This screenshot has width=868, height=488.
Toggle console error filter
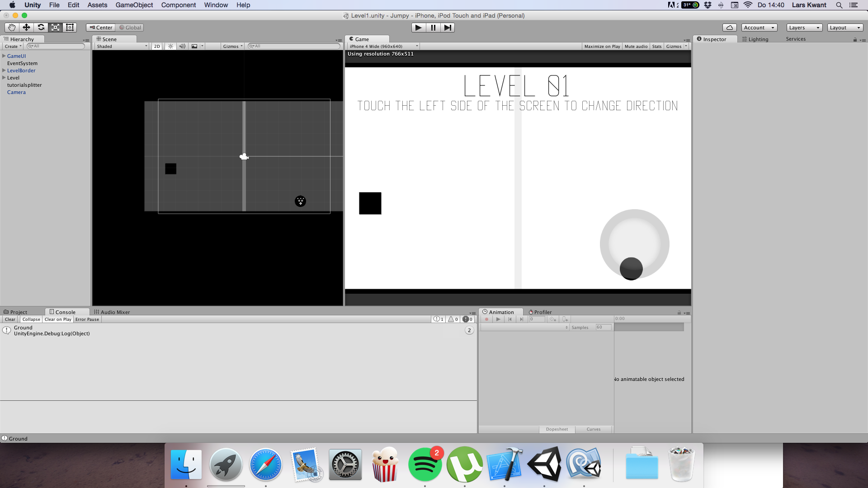tap(467, 319)
